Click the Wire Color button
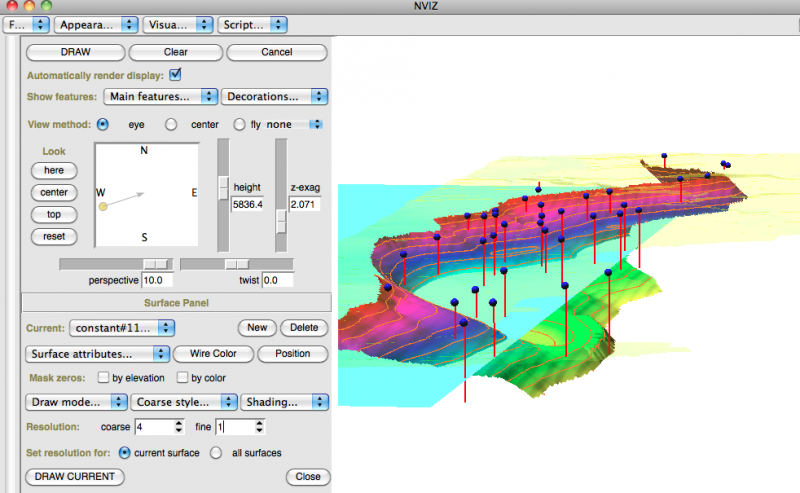The height and width of the screenshot is (493, 800). [213, 354]
